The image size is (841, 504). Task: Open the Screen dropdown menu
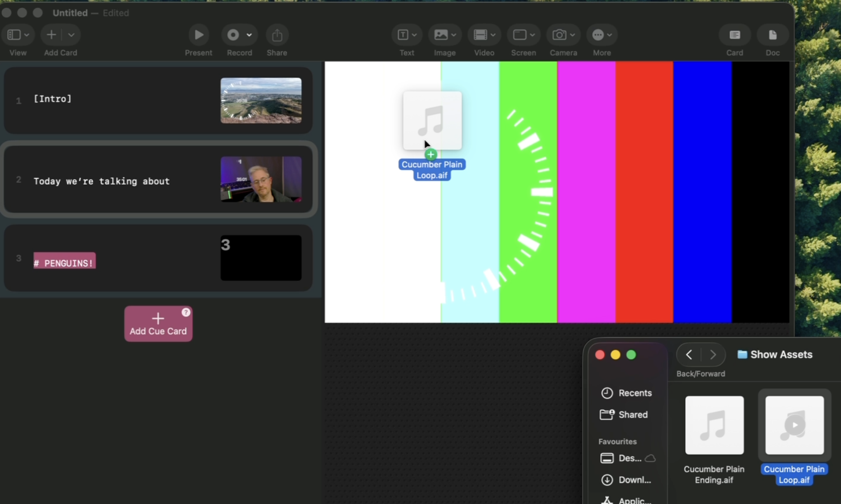click(523, 35)
